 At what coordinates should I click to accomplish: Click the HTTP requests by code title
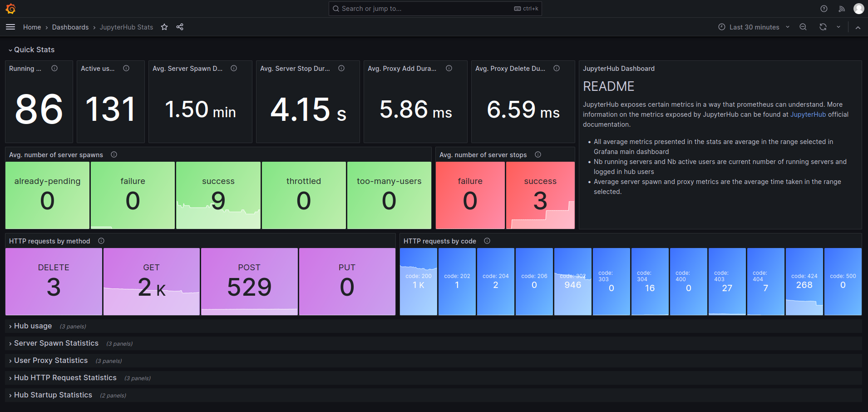click(x=440, y=241)
